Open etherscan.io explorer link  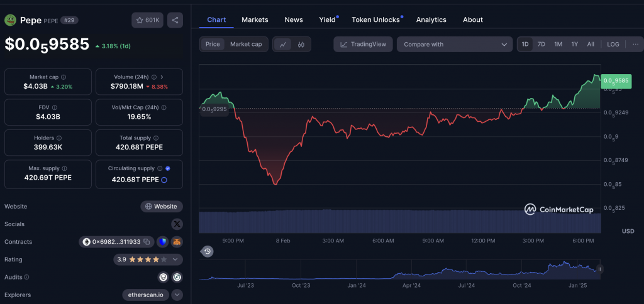[x=146, y=295]
